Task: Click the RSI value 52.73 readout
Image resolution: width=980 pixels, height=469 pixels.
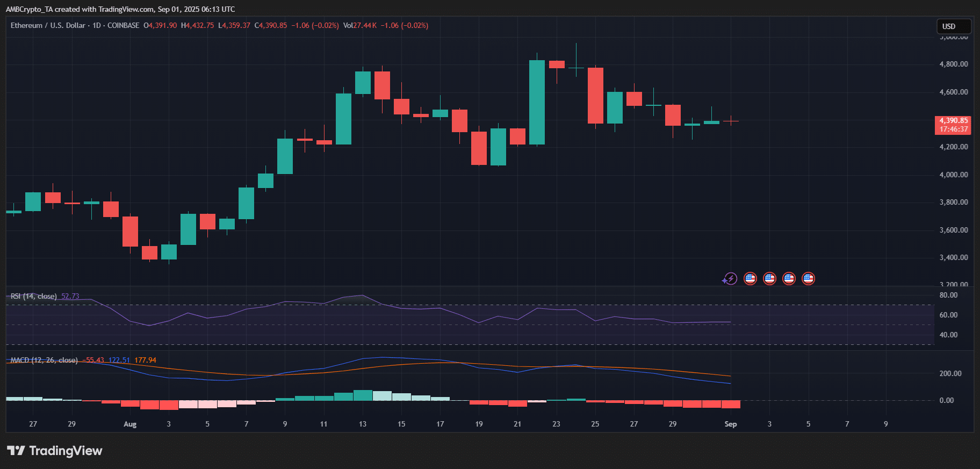Action: [x=70, y=296]
